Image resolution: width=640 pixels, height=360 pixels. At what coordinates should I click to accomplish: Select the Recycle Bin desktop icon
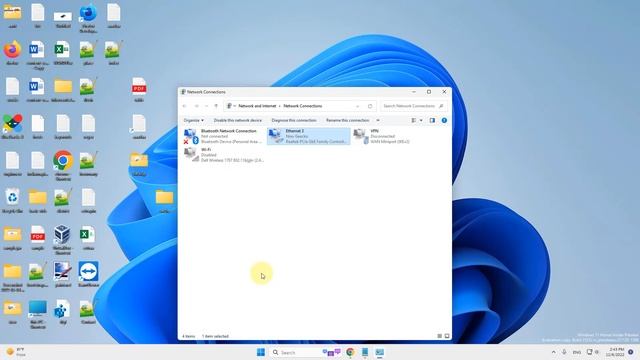[x=12, y=201]
